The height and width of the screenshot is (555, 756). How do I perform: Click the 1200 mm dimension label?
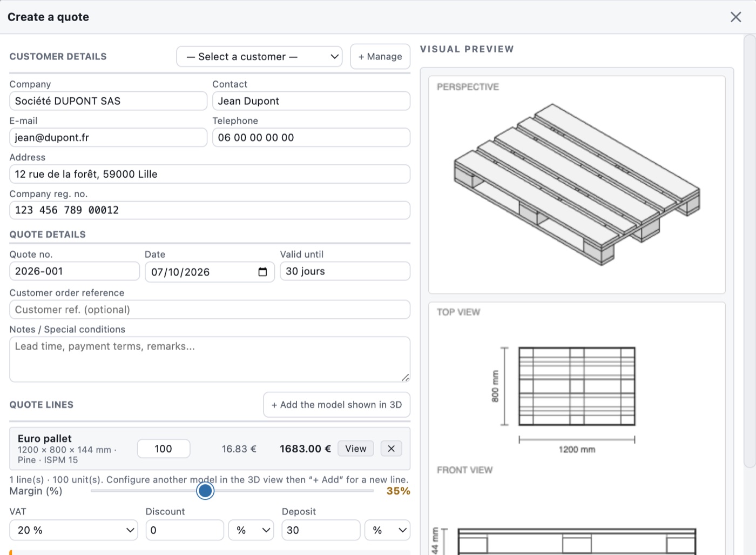(x=577, y=450)
